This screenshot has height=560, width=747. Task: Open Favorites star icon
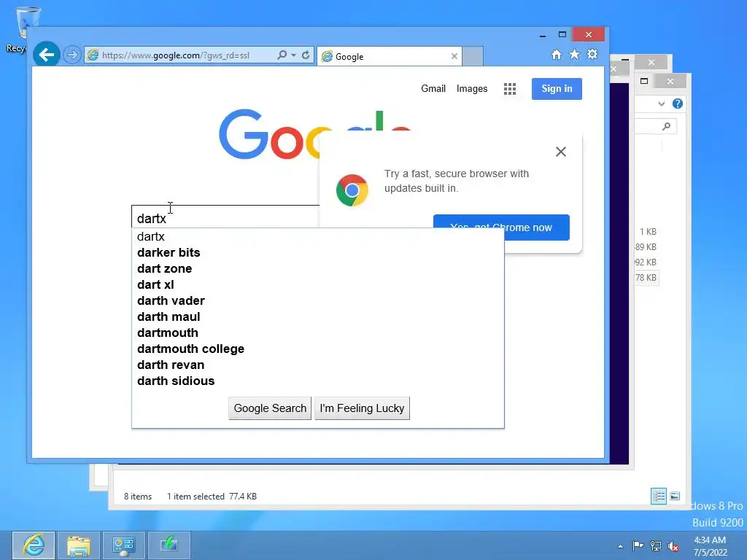click(x=575, y=54)
